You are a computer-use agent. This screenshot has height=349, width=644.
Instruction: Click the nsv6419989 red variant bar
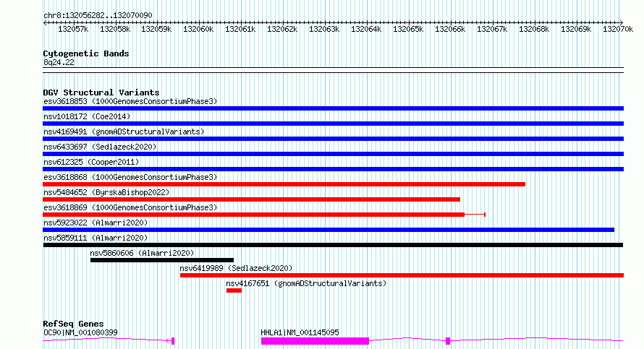click(x=402, y=275)
